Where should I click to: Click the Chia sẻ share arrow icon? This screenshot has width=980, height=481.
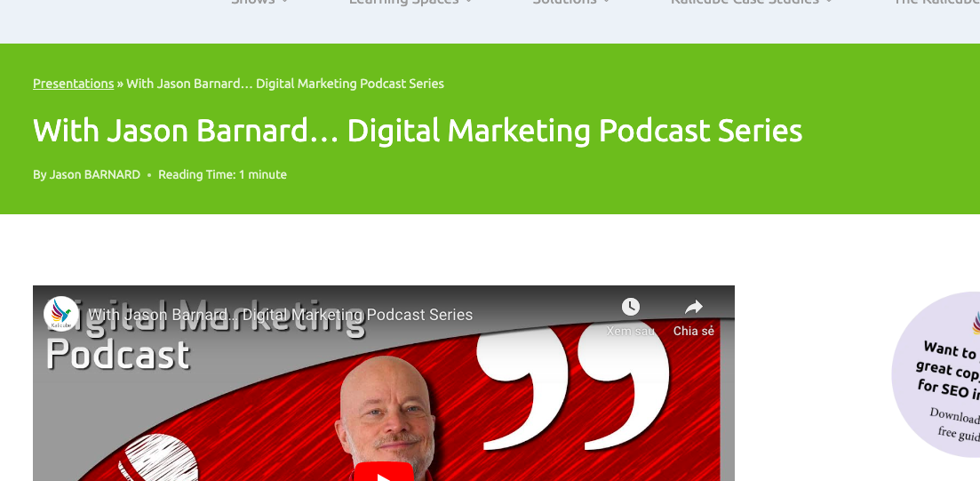(x=694, y=307)
